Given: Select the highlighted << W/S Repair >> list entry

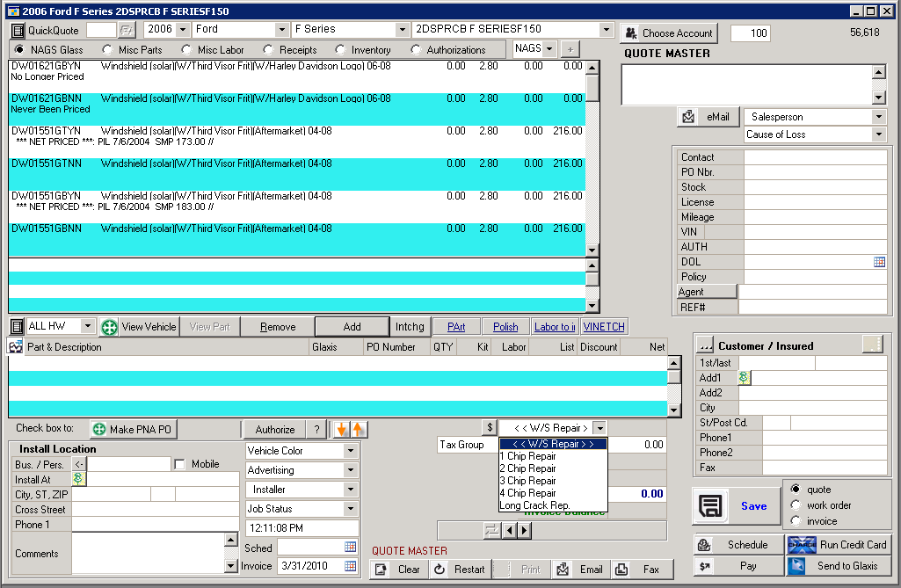Looking at the screenshot, I should coord(553,444).
